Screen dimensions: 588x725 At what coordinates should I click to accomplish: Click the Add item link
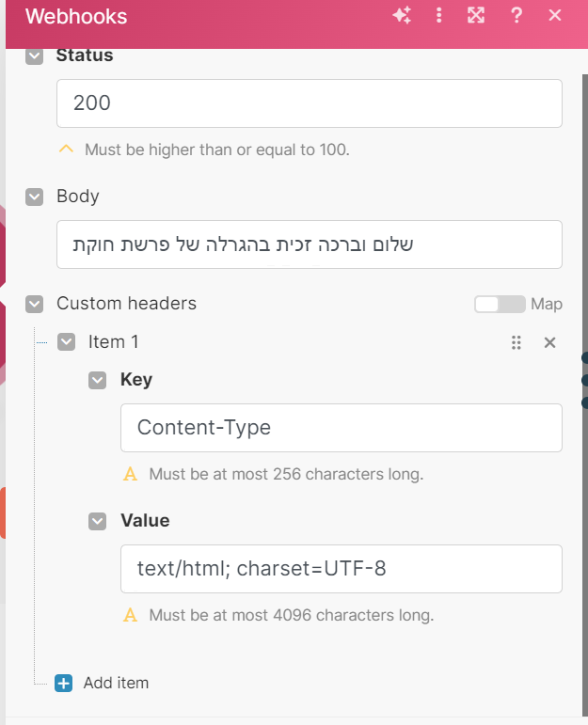click(x=116, y=683)
